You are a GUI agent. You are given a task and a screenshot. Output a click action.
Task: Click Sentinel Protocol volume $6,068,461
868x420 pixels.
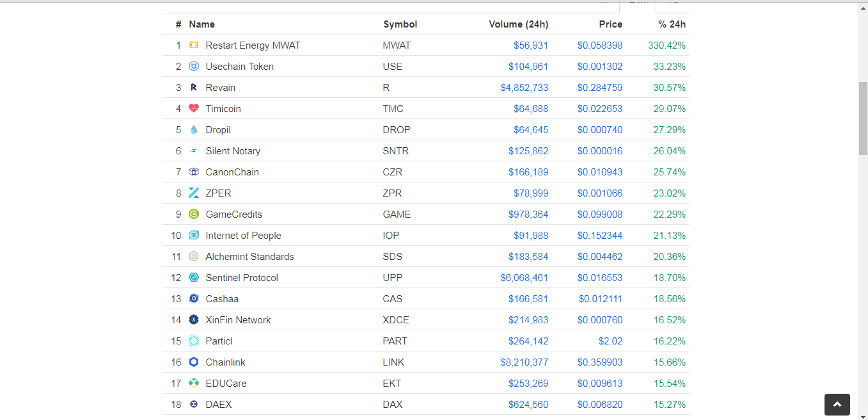point(524,278)
